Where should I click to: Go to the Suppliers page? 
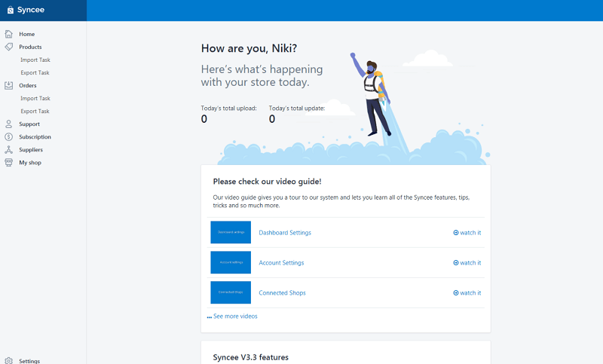click(31, 149)
